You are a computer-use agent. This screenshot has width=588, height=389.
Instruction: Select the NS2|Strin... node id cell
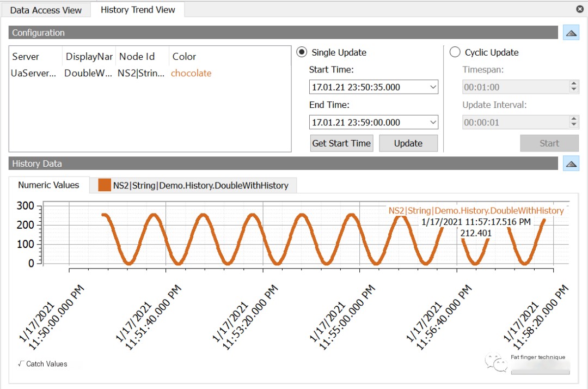click(141, 73)
